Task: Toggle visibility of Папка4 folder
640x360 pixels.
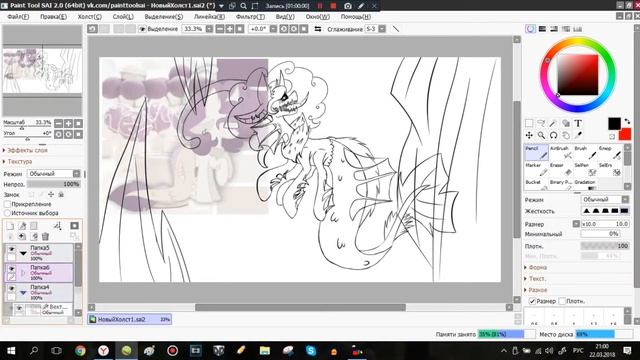Action: [11, 288]
